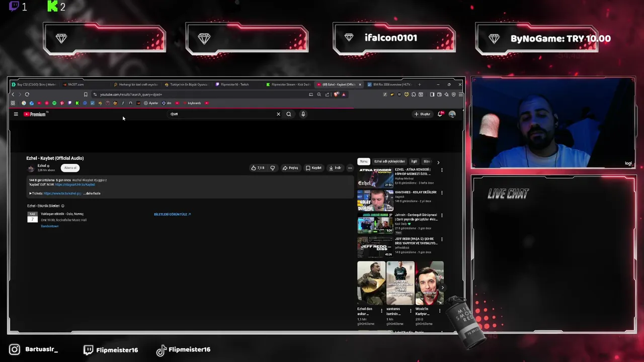Open Jahrein - Canbequit Görüşmesi video thumbnail
Image resolution: width=644 pixels, height=362 pixels.
[375, 224]
